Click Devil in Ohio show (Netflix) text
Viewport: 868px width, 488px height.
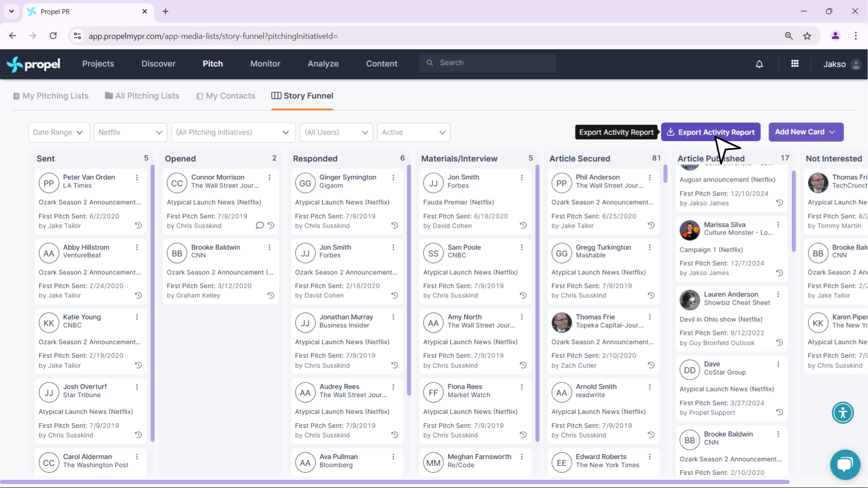(x=721, y=319)
